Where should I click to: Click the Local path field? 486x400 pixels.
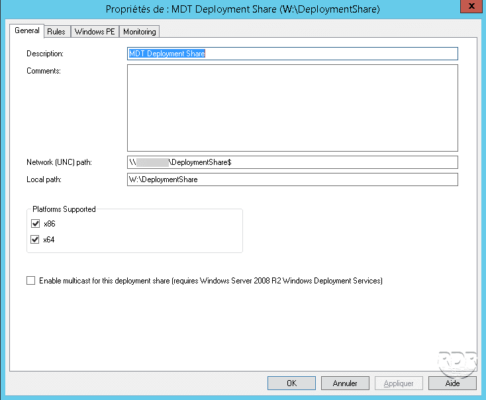(x=292, y=180)
